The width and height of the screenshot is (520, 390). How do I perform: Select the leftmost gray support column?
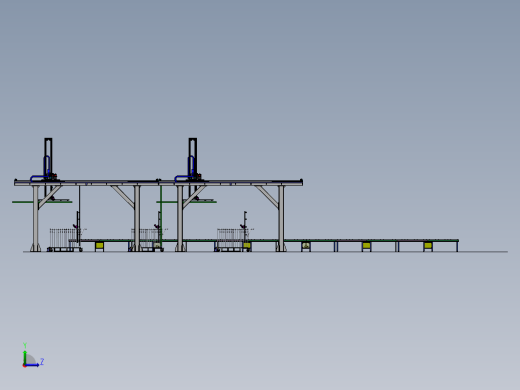tap(36, 218)
